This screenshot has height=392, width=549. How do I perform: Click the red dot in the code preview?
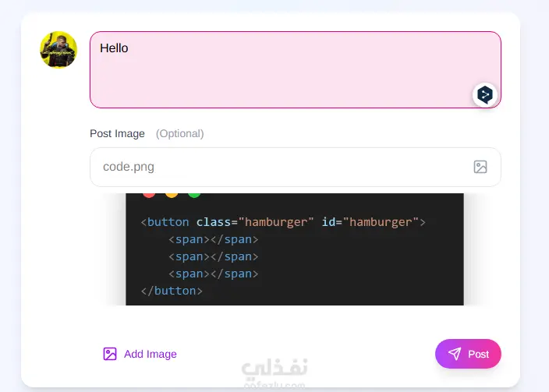(149, 193)
